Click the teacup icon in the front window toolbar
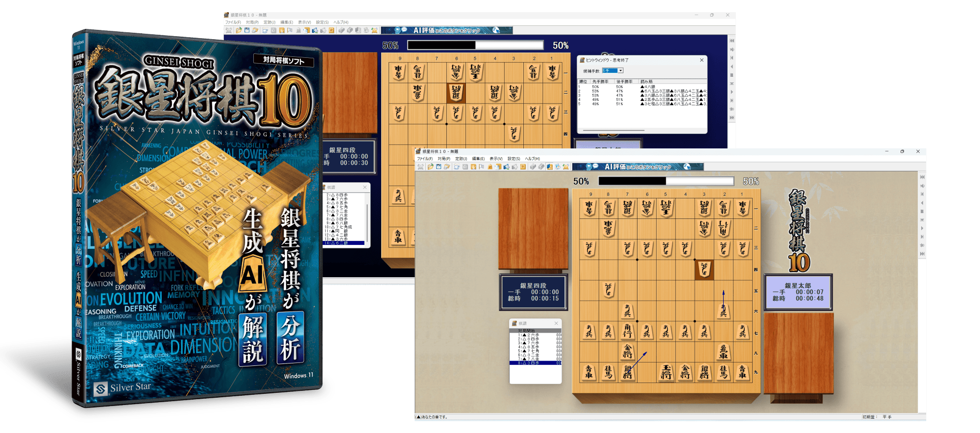The width and height of the screenshot is (980, 433). coord(457,167)
